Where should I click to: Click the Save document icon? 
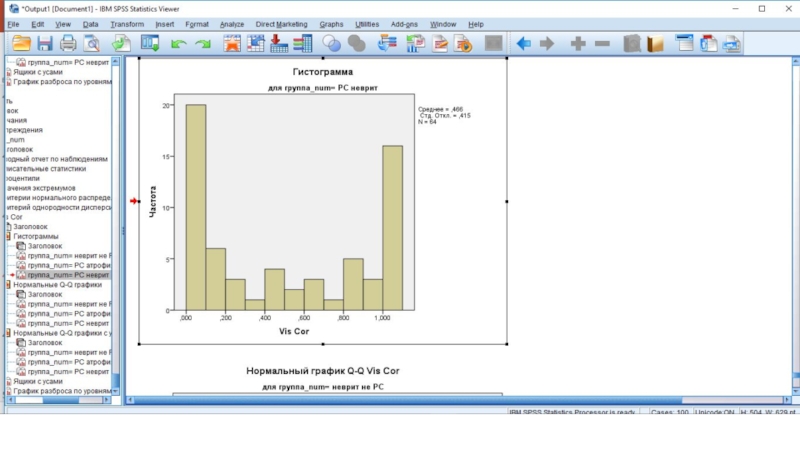(x=45, y=43)
